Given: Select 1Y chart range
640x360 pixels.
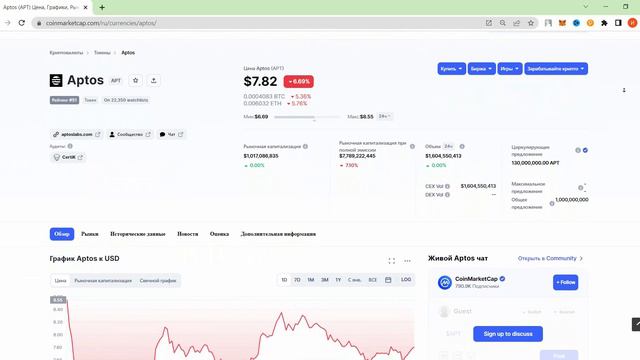Looking at the screenshot, I should [338, 280].
